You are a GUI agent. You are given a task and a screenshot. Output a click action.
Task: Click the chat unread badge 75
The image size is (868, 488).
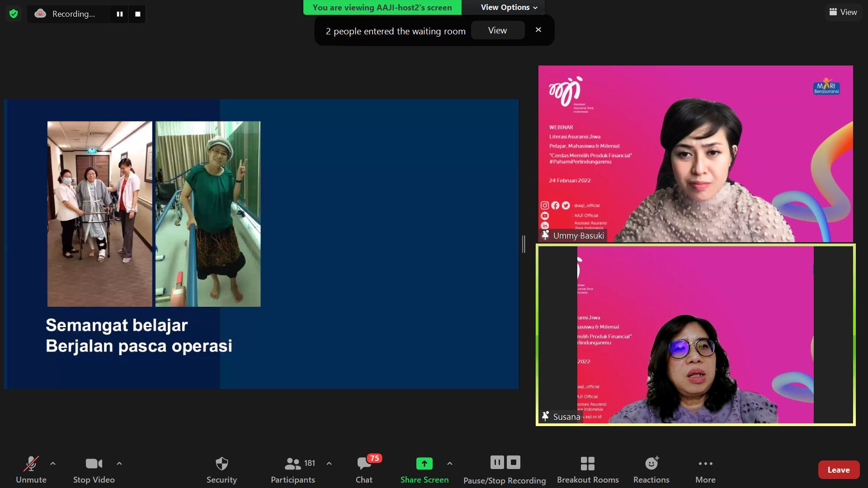(x=374, y=458)
